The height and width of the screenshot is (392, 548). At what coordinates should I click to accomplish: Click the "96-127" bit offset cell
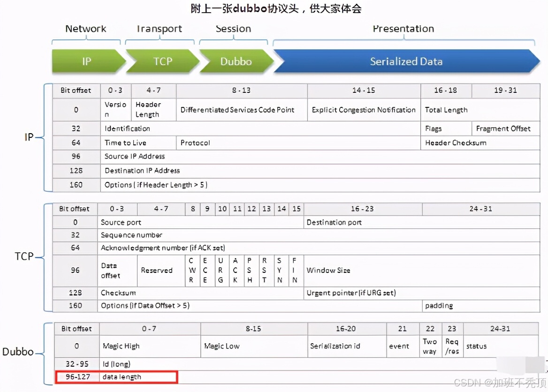[x=77, y=377]
